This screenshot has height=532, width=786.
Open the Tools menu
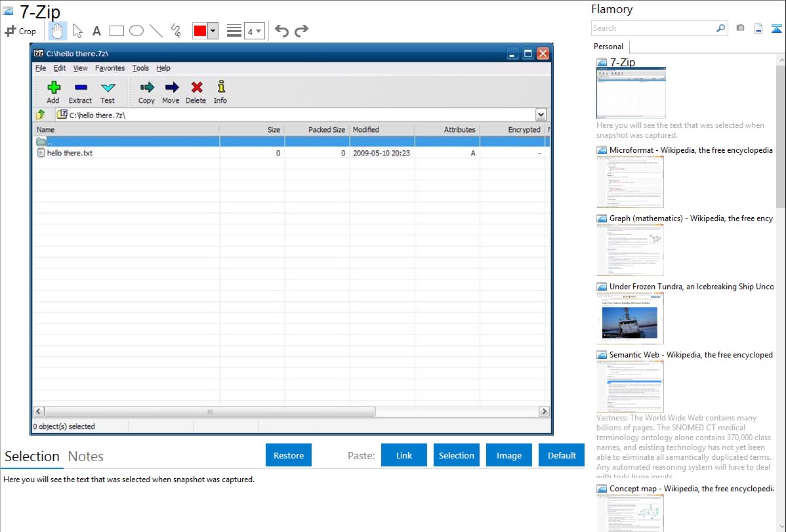click(140, 68)
